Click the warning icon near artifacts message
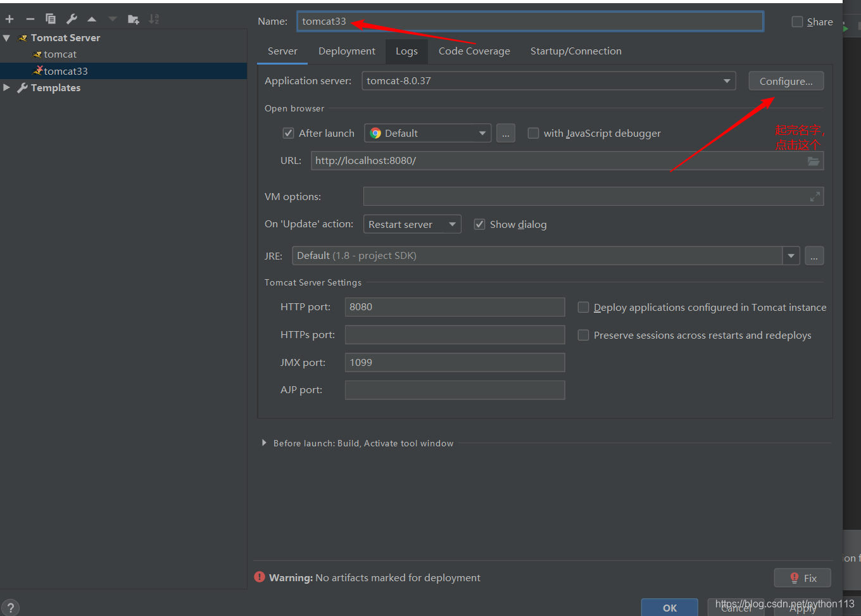The image size is (861, 616). click(260, 577)
